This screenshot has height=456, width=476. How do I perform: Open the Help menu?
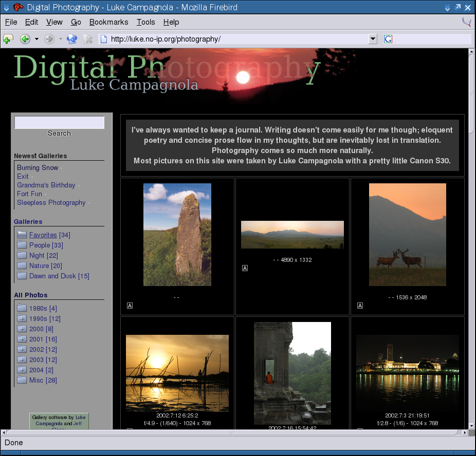point(171,22)
